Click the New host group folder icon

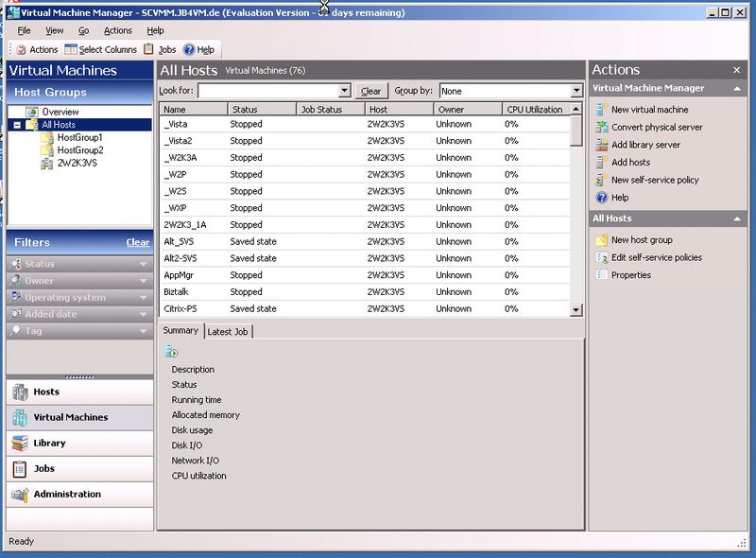click(601, 240)
